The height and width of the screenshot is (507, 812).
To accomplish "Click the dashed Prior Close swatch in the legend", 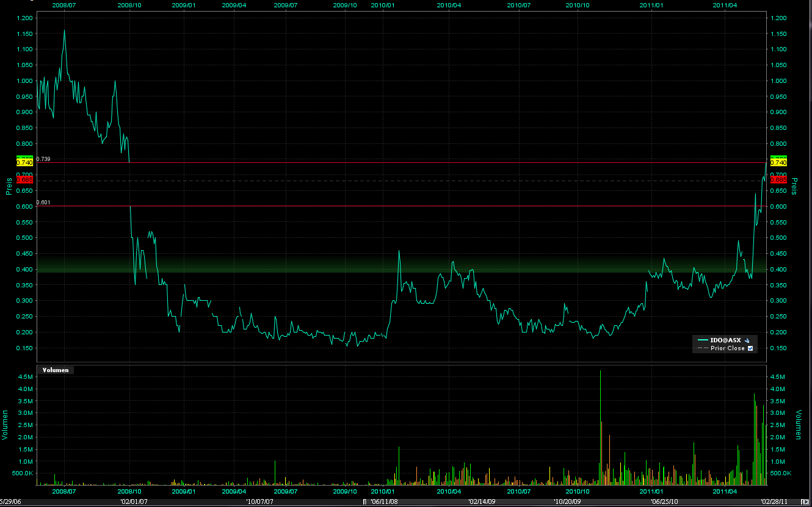I will tap(703, 348).
